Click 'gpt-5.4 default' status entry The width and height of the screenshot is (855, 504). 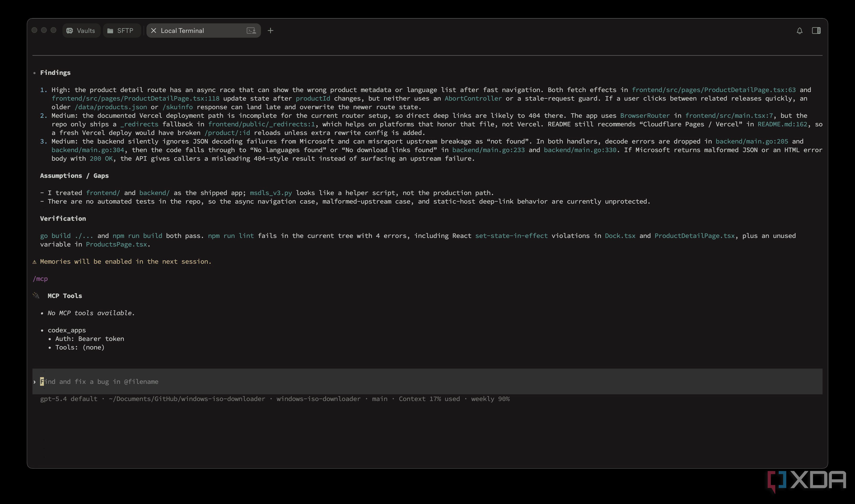pos(69,399)
